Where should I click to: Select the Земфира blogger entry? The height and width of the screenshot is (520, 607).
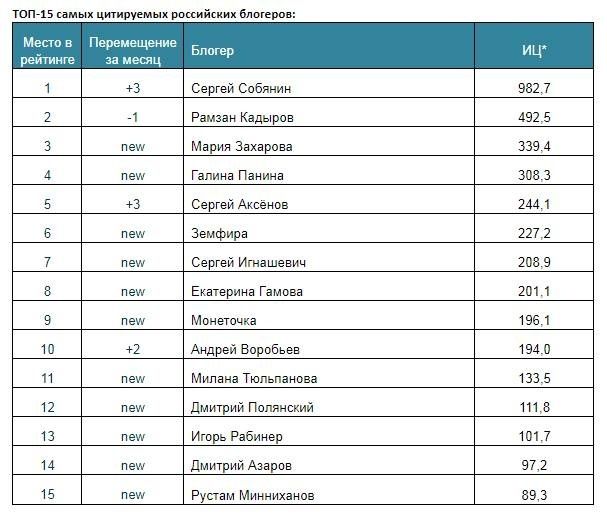click(x=219, y=234)
